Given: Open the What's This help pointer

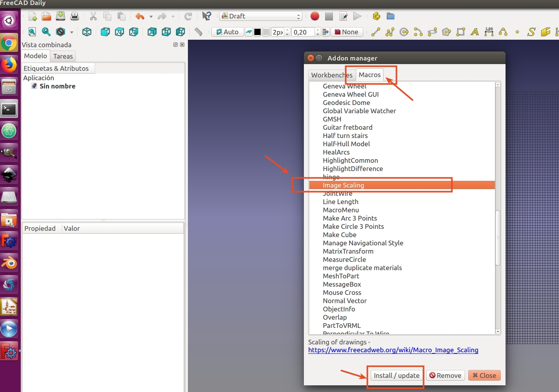Looking at the screenshot, I should pyautogui.click(x=207, y=17).
